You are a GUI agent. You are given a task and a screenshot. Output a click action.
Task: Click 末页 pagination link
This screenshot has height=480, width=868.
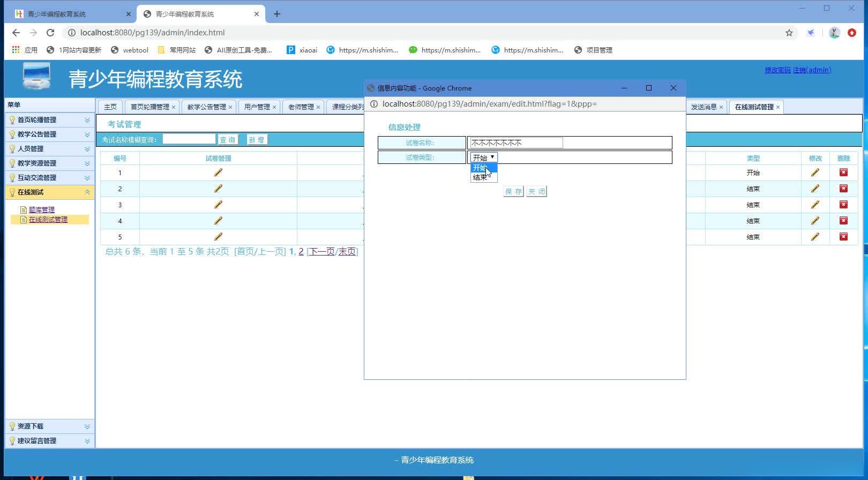[347, 252]
